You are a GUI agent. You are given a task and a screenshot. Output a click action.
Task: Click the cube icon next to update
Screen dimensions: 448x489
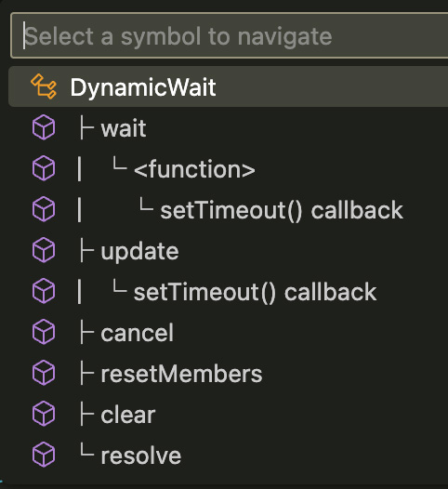tap(44, 250)
